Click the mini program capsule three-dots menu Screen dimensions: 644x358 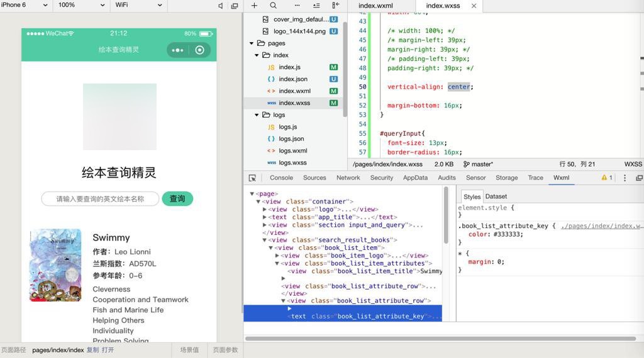coord(177,50)
